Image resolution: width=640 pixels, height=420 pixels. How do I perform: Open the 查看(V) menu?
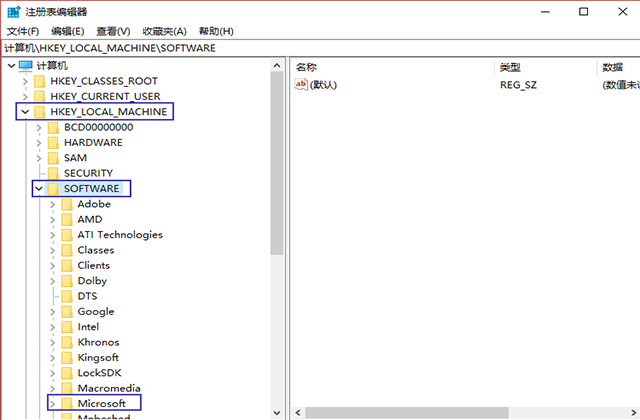pos(113,31)
